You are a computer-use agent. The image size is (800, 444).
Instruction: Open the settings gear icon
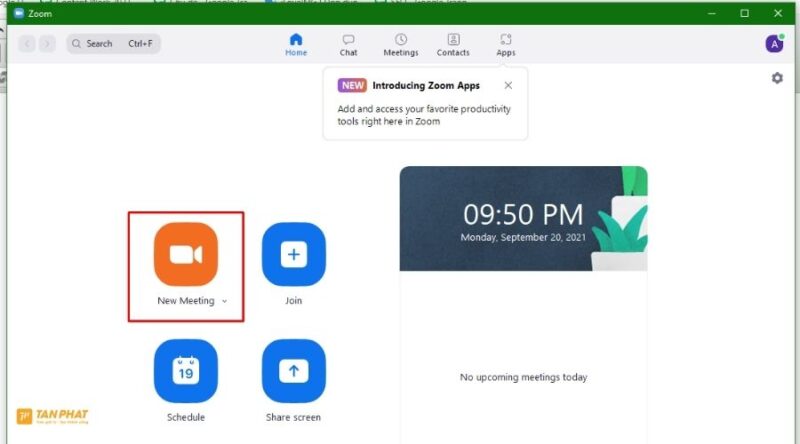click(777, 78)
